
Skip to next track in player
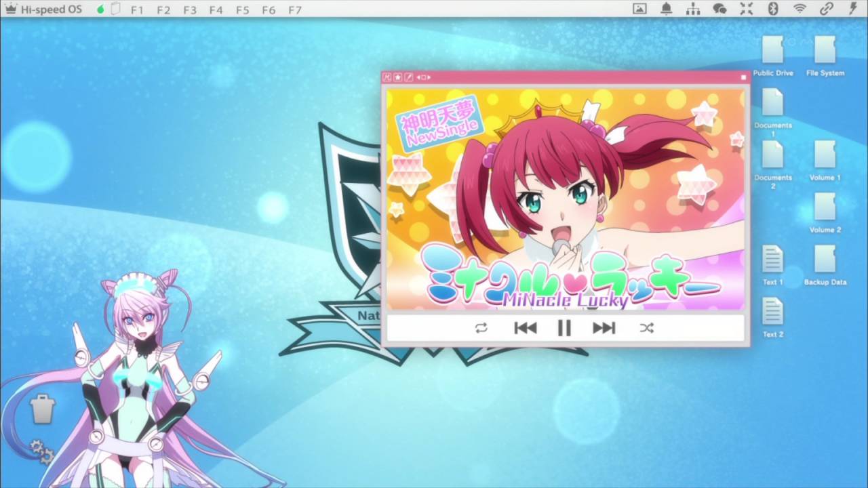click(604, 328)
